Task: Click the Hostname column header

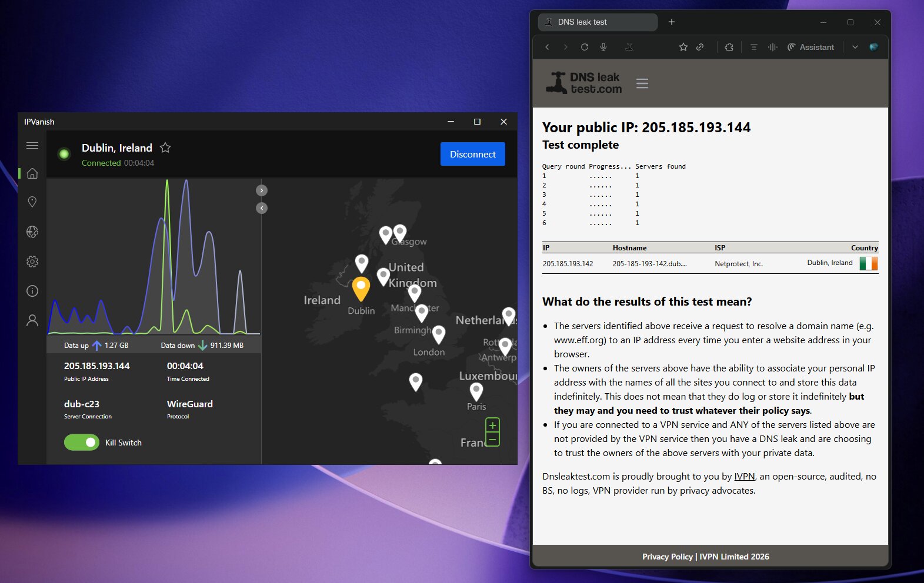Action: tap(629, 248)
